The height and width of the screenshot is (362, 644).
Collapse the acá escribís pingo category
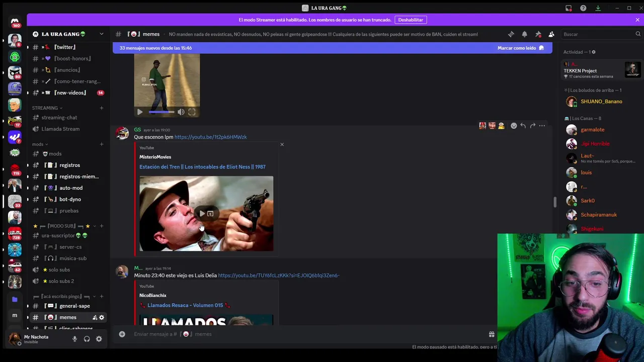tap(64, 297)
